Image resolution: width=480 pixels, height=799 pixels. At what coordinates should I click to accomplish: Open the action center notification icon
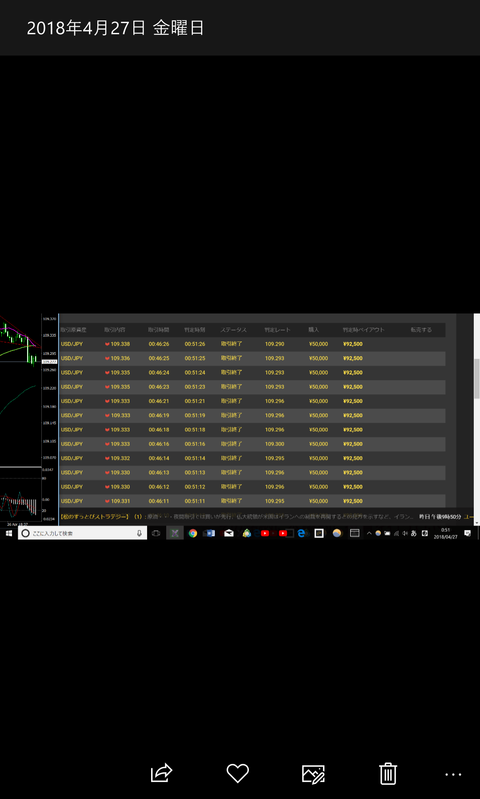coord(467,533)
